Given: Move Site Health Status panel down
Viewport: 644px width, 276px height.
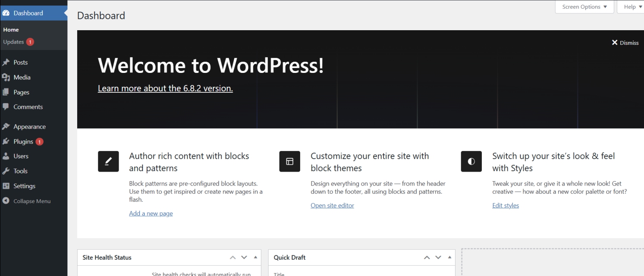Looking at the screenshot, I should [x=244, y=257].
